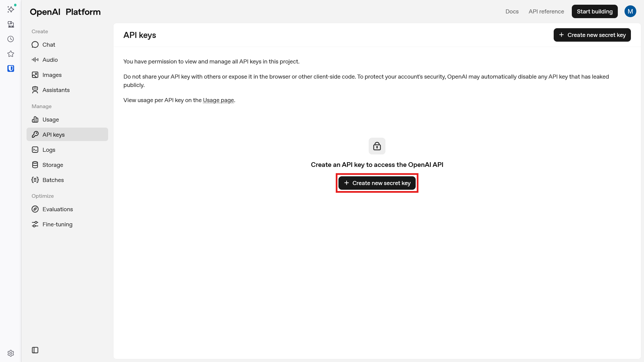This screenshot has height=362, width=644.
Task: Open the Storage database icon
Action: click(35, 165)
